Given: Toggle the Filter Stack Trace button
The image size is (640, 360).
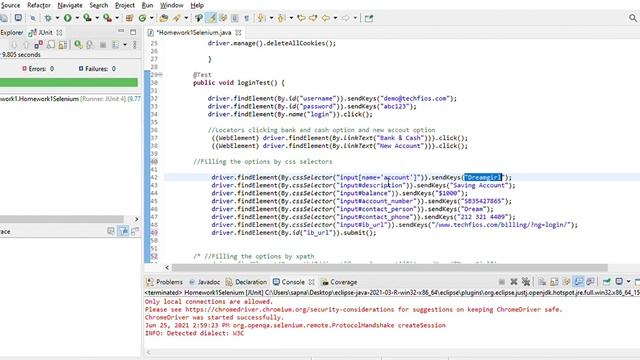Looking at the screenshot, I should coord(123,231).
